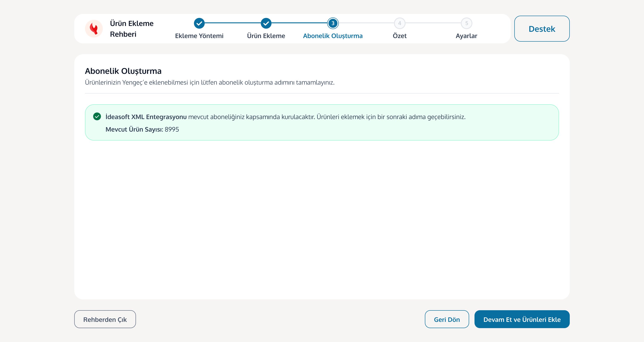Click the Abonelik Oluşturma heading
The image size is (644, 342).
[x=123, y=71]
